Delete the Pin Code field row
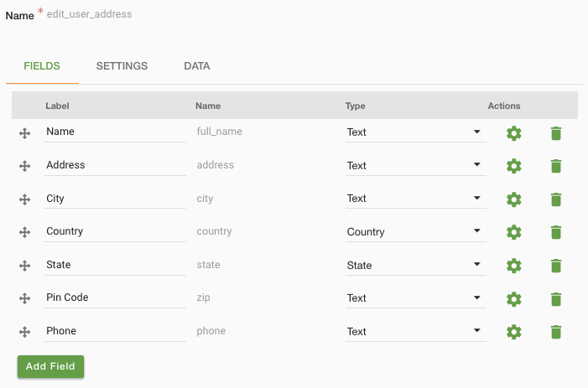Viewport: 588px width, 388px height. coord(556,299)
